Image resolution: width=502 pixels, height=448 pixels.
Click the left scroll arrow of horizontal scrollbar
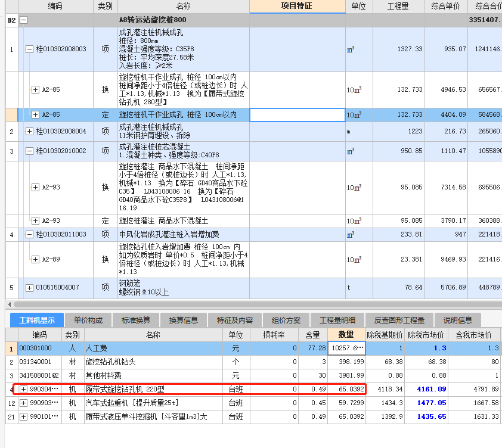coord(10,304)
